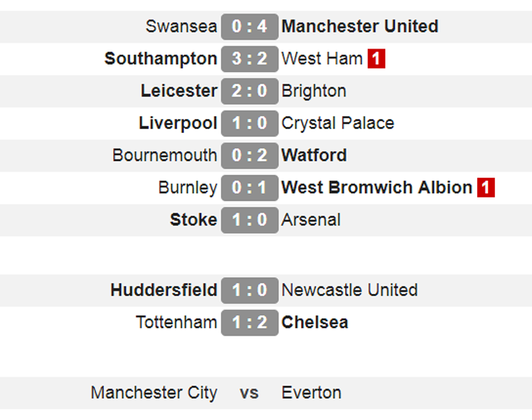Click the Burnley 0:1 score box
This screenshot has height=420, width=532.
(x=250, y=188)
